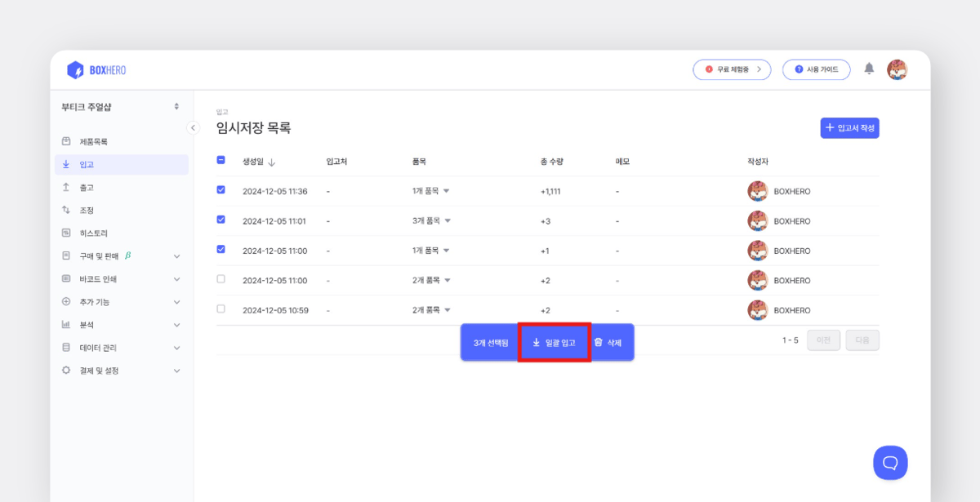
Task: Open the chat support bubble icon
Action: (x=890, y=462)
